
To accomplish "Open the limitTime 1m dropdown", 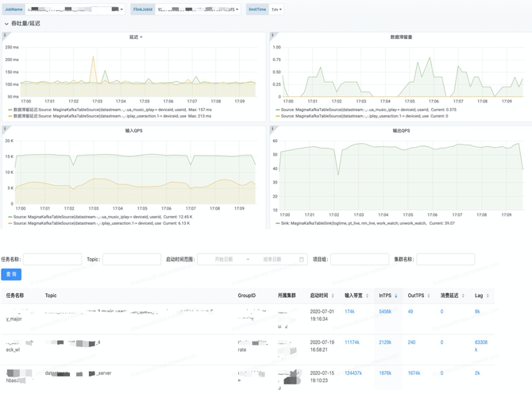I will coord(276,10).
